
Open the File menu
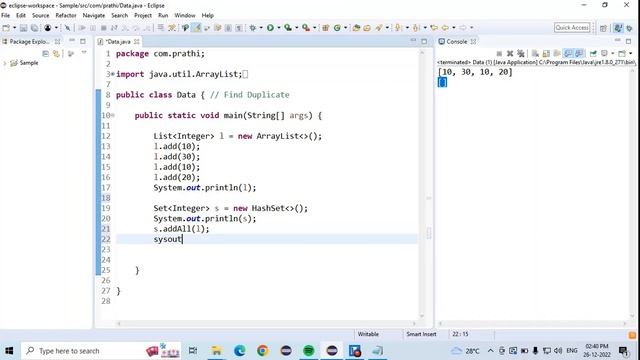5,15
